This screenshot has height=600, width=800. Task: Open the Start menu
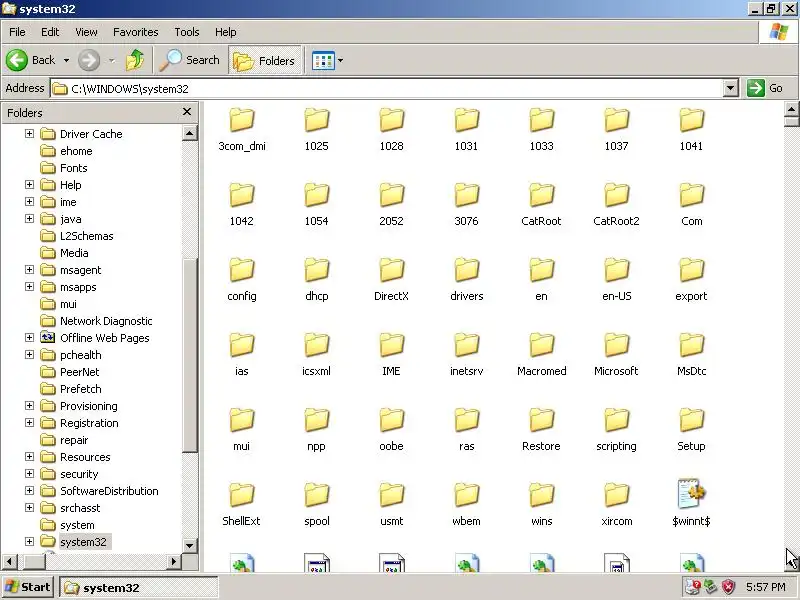coord(28,587)
